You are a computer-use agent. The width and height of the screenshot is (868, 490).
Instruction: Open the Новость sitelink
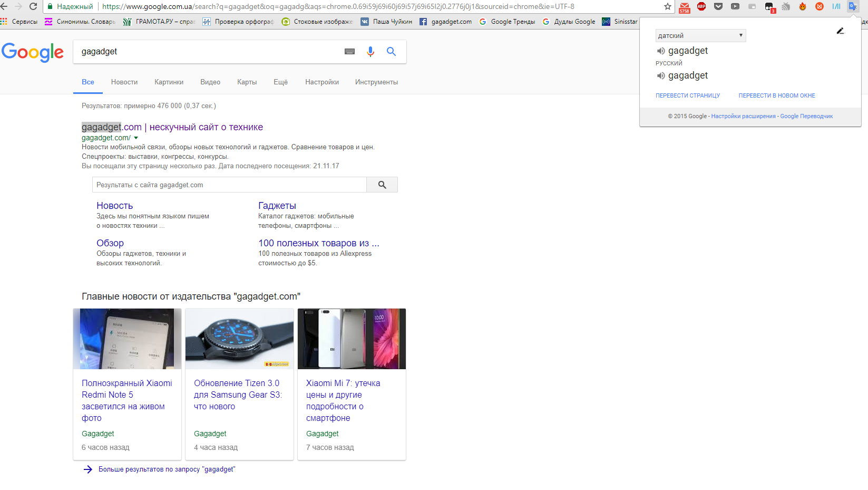pos(114,206)
